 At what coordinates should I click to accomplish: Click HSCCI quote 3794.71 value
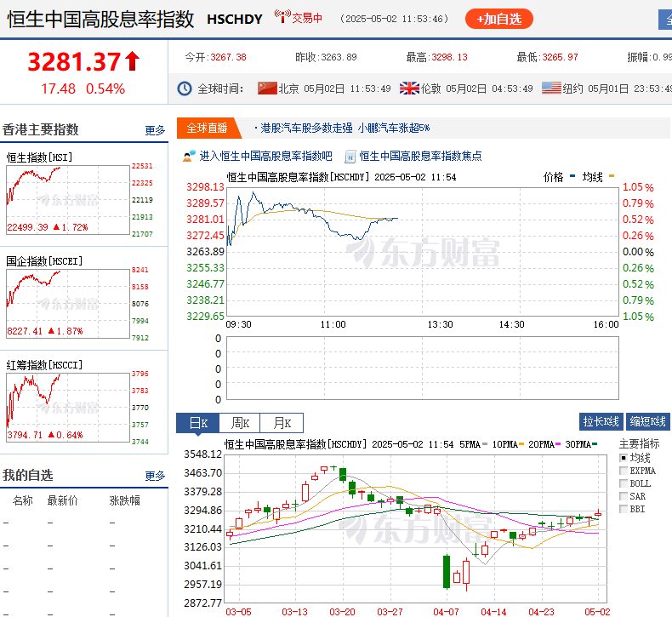25,435
